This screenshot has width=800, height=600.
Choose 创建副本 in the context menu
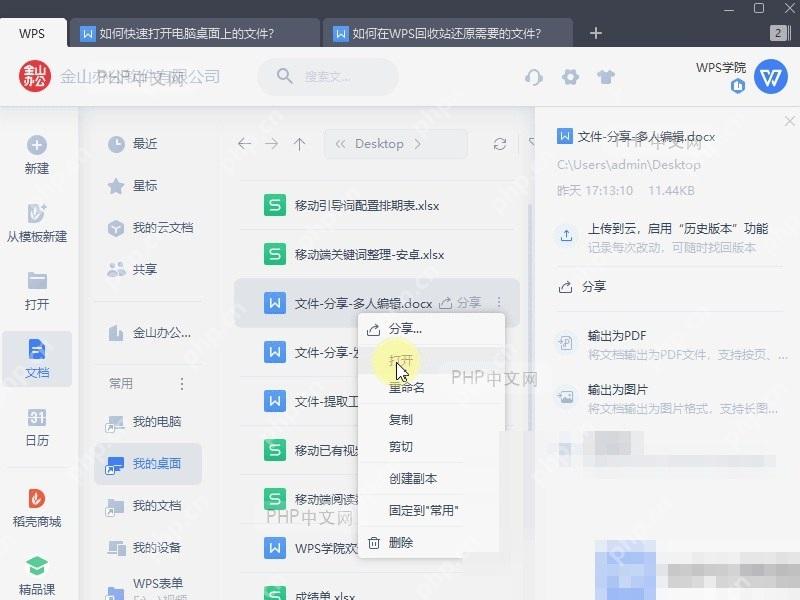click(431, 479)
